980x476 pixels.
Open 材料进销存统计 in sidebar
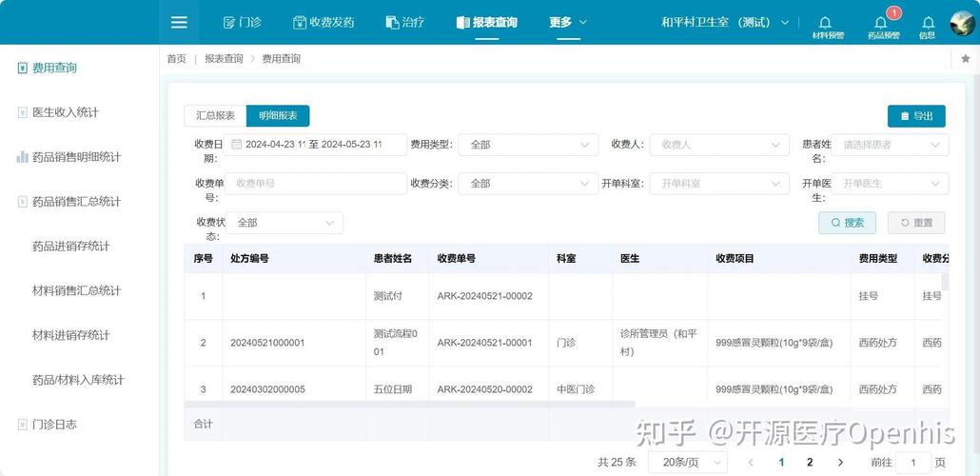pos(71,335)
